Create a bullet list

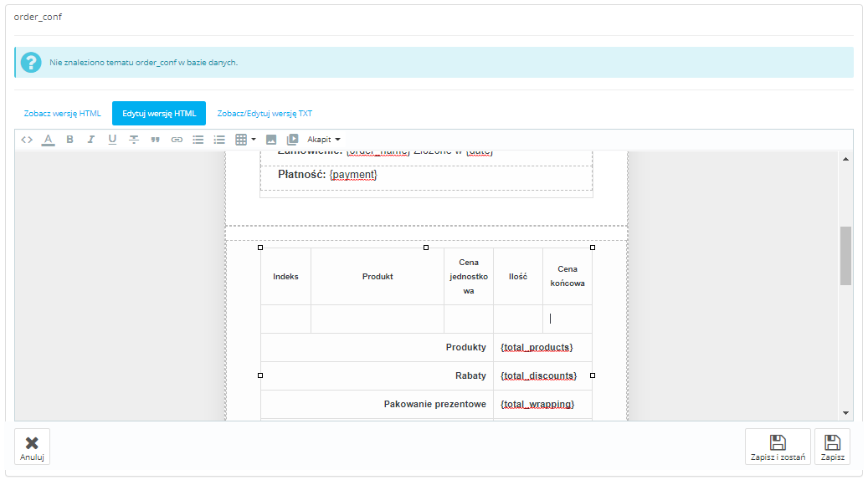point(198,140)
